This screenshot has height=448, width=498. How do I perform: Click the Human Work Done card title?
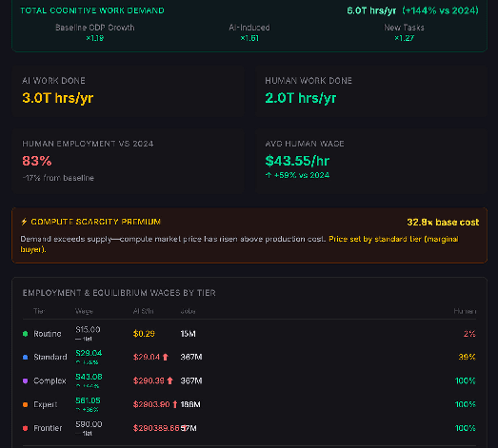tap(309, 81)
